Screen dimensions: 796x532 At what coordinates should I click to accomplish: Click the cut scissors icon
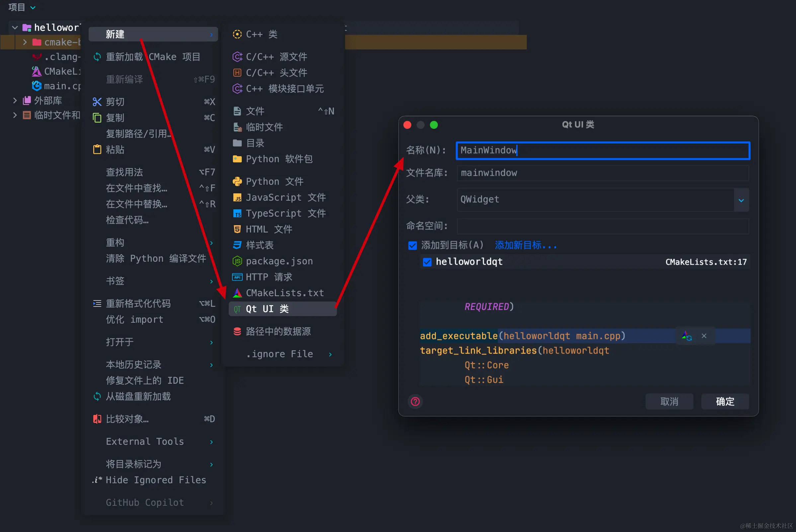coord(97,102)
